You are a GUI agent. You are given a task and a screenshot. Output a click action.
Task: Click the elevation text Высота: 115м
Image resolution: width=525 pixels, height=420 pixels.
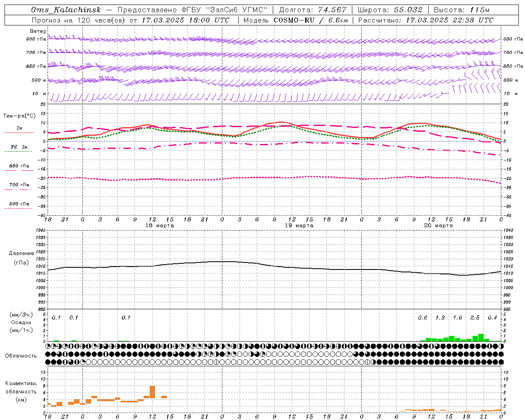tap(461, 10)
